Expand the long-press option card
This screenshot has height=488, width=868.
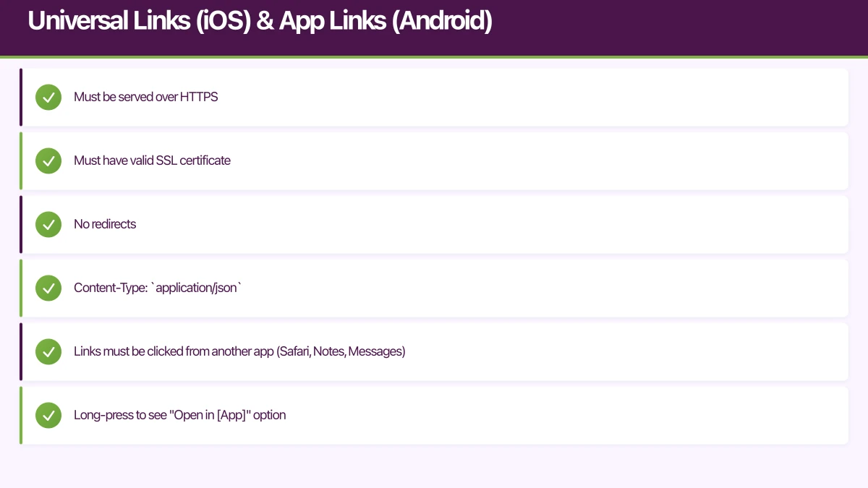(434, 415)
